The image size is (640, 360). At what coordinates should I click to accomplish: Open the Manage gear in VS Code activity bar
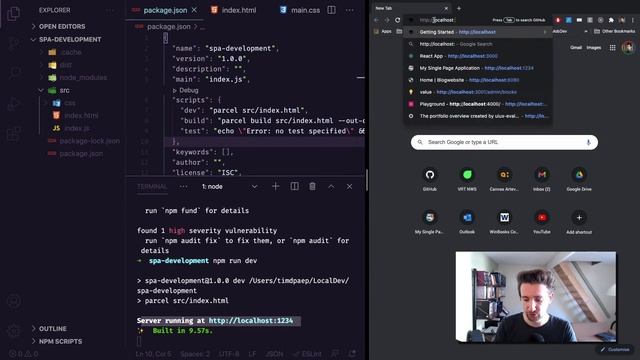[13, 329]
